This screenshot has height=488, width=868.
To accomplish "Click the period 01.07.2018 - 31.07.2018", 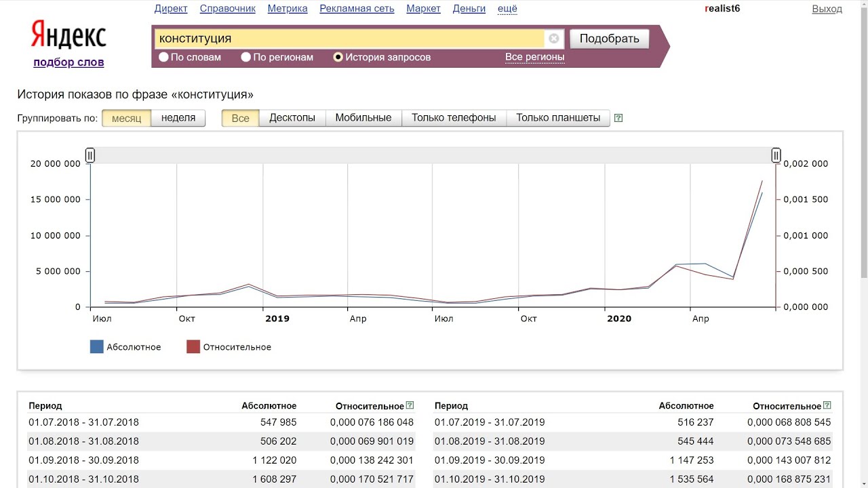I will coord(83,422).
